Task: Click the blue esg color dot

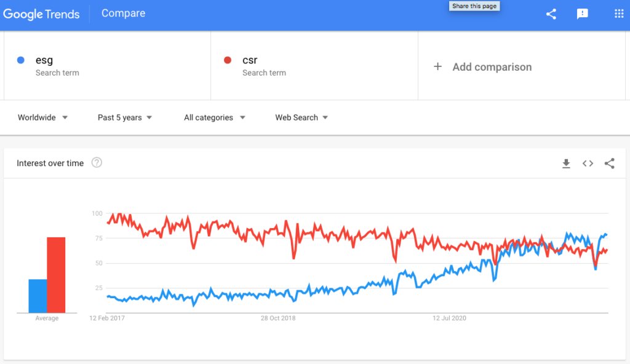Action: (x=21, y=60)
